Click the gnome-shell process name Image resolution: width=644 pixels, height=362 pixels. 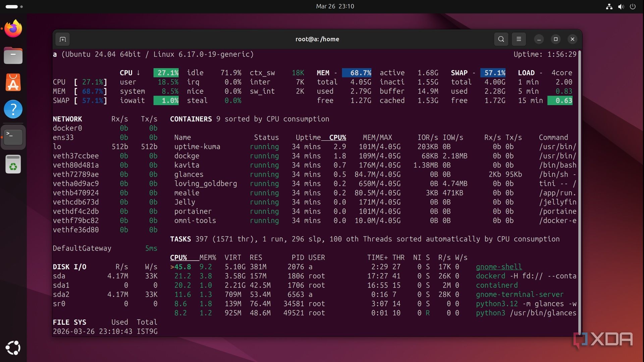point(499,267)
